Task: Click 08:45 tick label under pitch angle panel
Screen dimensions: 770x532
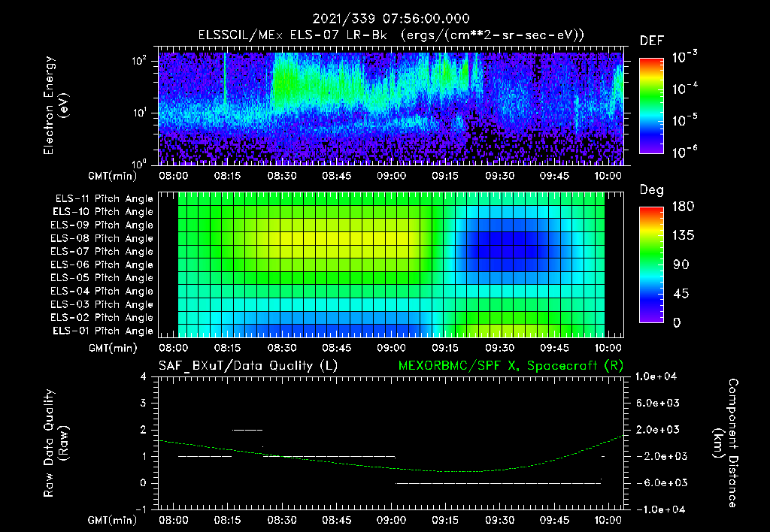Action: coord(336,348)
